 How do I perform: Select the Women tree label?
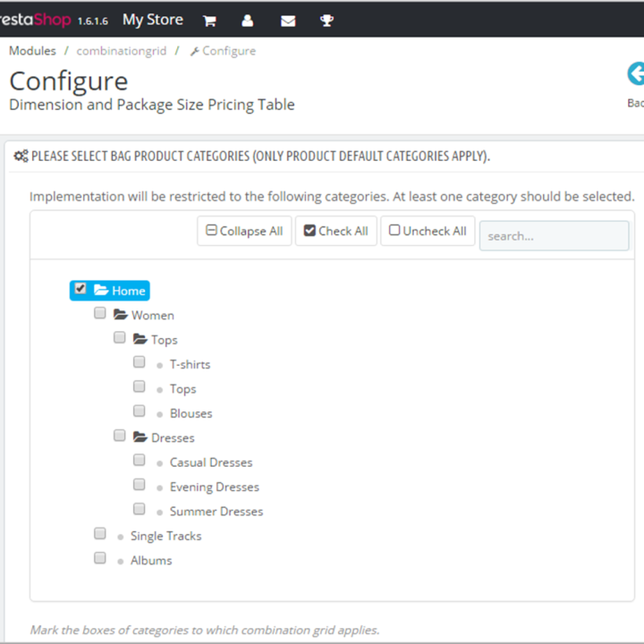153,316
